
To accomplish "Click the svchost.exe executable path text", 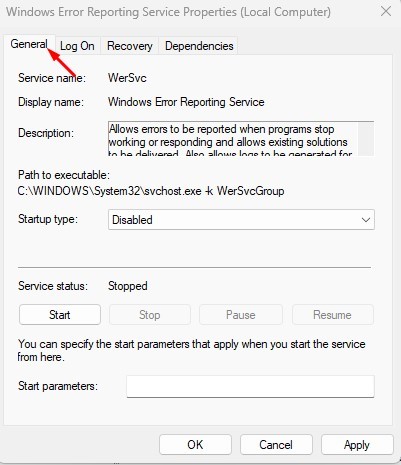I will point(151,191).
